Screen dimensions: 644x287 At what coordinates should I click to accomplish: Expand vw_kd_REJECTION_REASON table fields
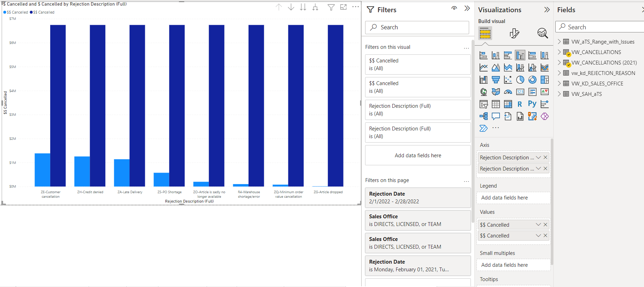(559, 73)
